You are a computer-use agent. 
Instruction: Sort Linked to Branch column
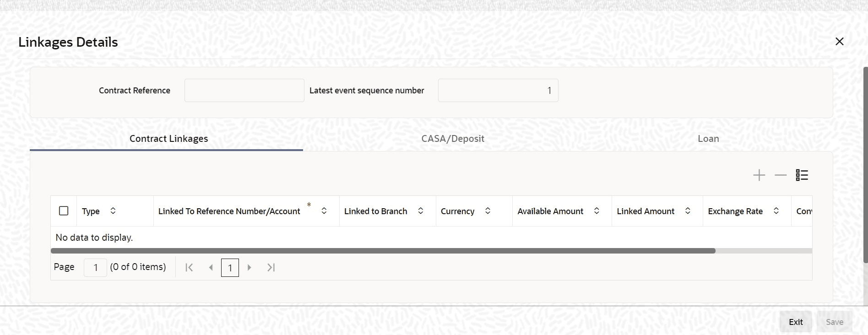420,211
